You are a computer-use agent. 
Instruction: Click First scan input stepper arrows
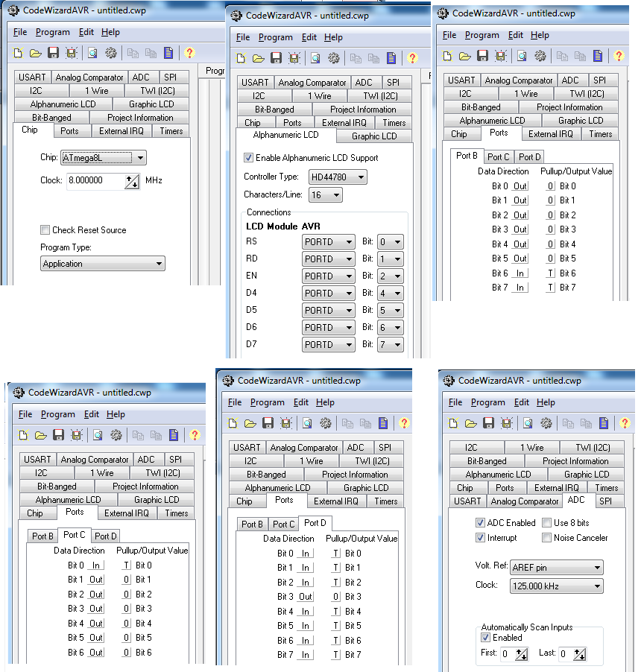tap(522, 654)
